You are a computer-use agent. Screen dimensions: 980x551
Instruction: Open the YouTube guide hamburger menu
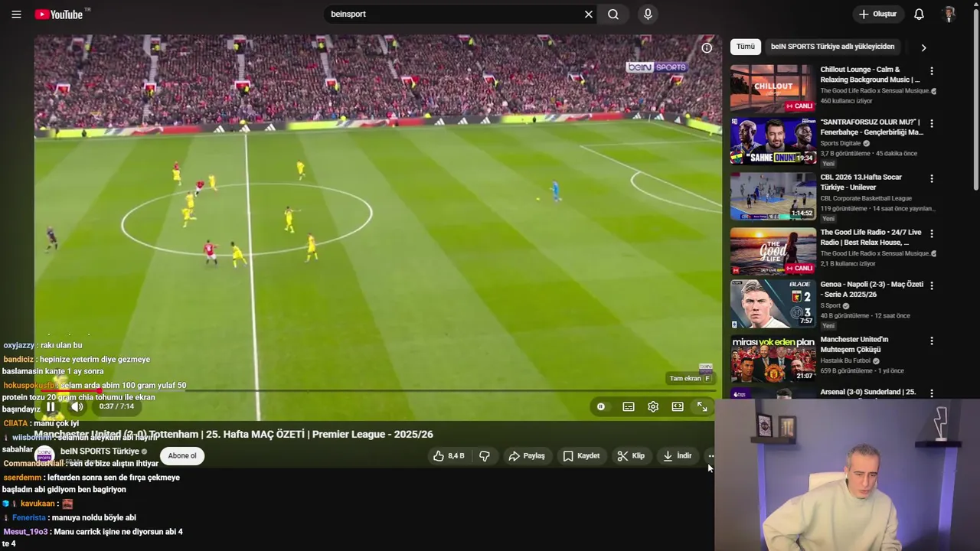click(x=16, y=14)
